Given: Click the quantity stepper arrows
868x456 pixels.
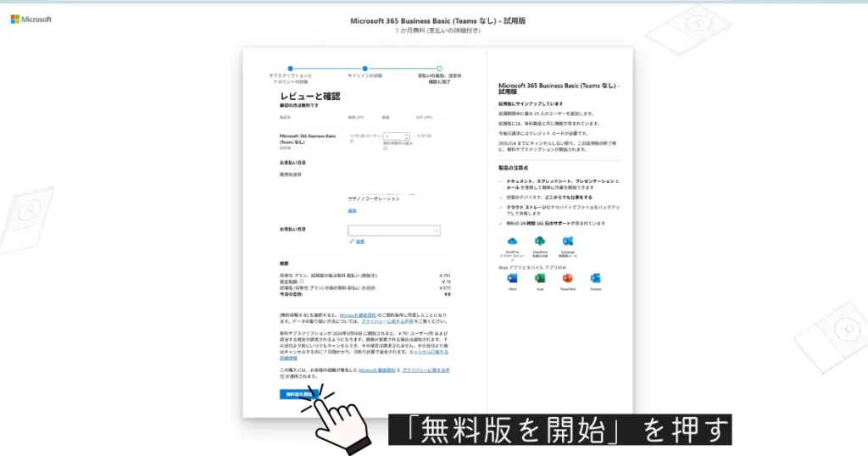Looking at the screenshot, I should tap(408, 136).
